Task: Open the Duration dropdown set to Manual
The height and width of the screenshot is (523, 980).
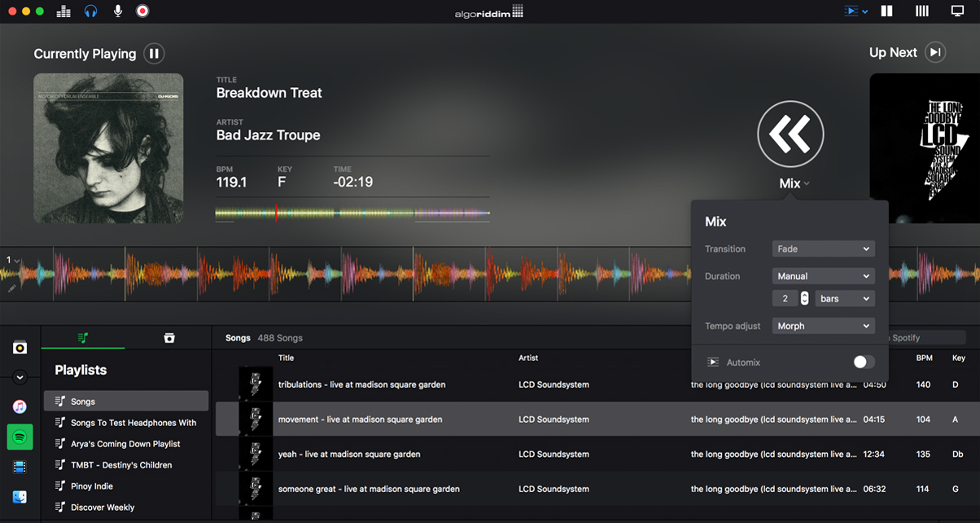Action: coord(823,276)
